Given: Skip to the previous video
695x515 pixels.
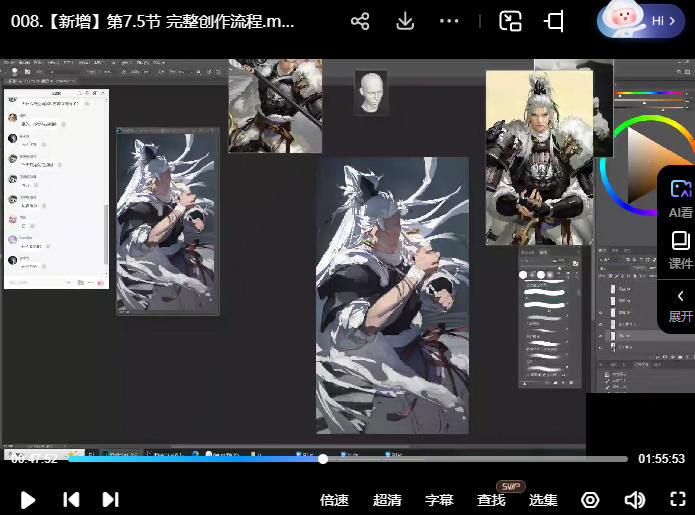Looking at the screenshot, I should [70, 500].
